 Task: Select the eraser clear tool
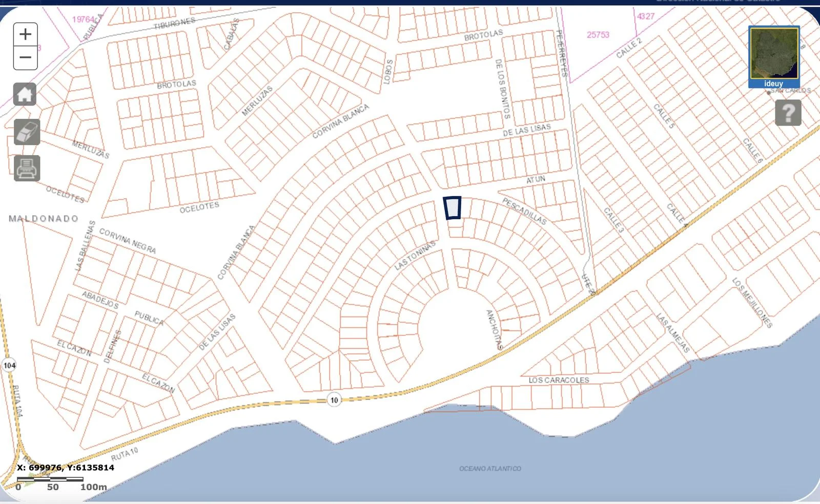coord(27,132)
